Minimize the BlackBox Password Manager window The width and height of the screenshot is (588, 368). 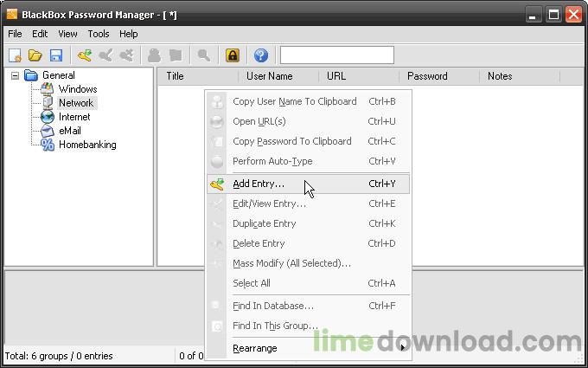point(533,15)
